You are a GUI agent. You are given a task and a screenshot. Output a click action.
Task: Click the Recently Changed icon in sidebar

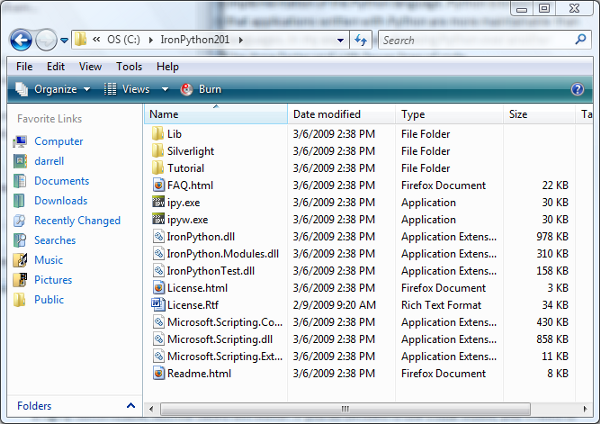pyautogui.click(x=20, y=220)
